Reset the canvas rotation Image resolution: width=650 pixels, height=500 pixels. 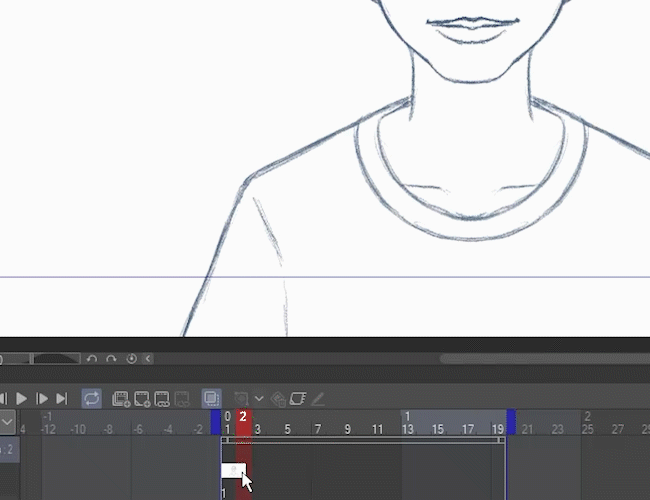(x=131, y=359)
